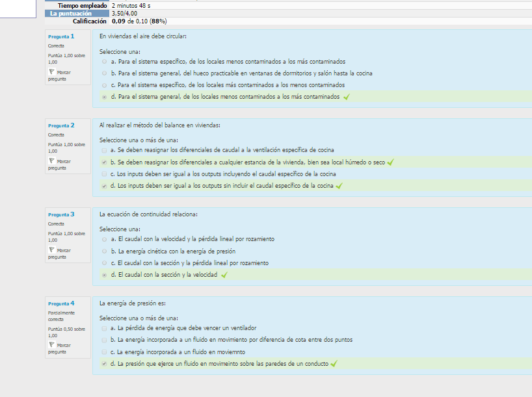Select radio option a in Pregunta 1

coord(105,61)
